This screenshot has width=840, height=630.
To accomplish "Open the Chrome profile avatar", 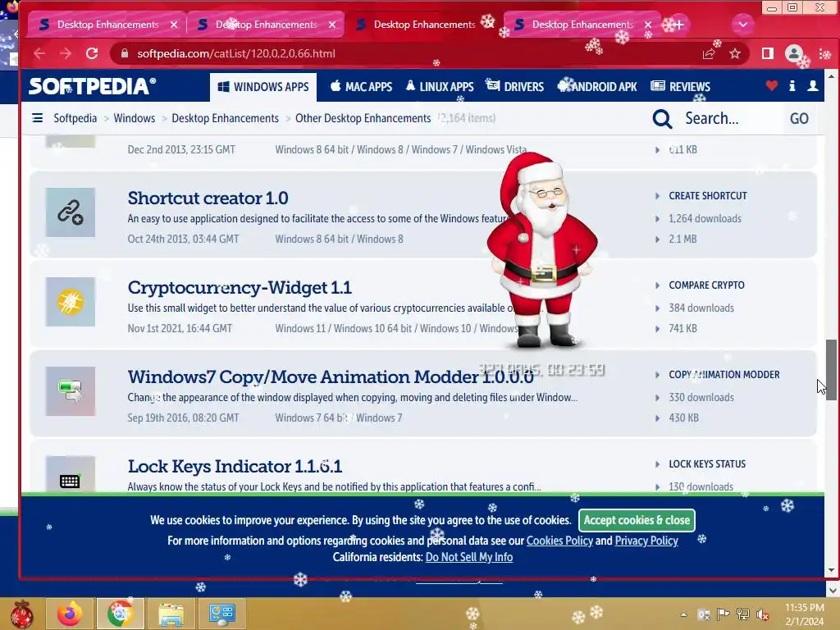I will tap(793, 53).
